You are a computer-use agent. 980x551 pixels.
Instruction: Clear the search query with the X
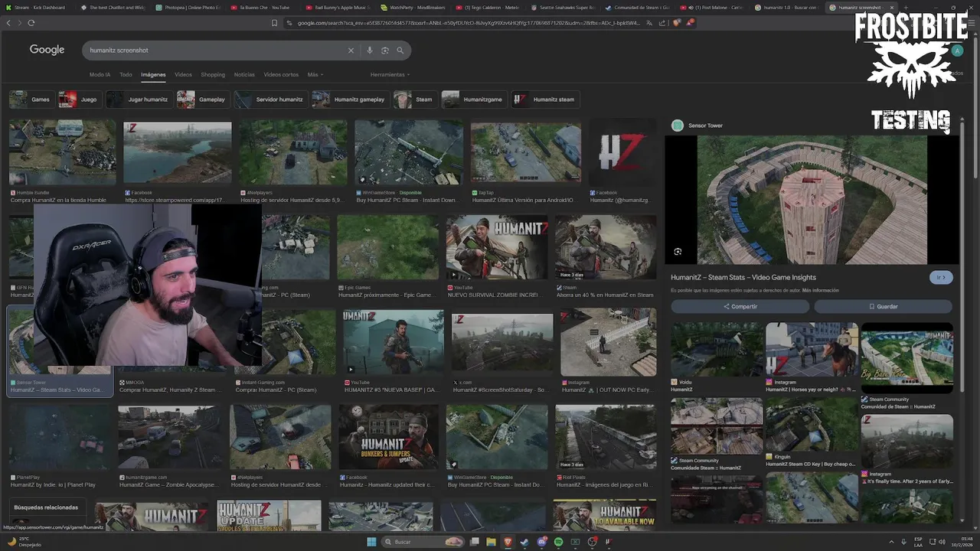(351, 51)
